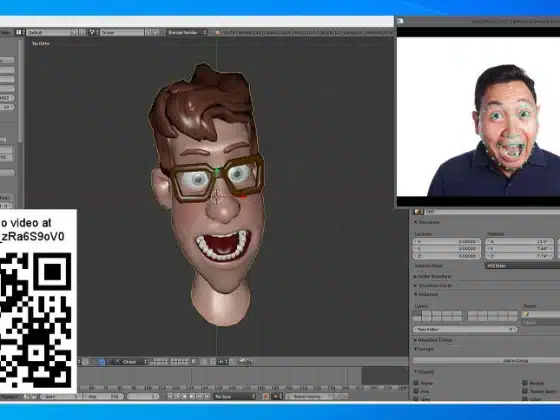560x420 pixels.
Task: Jump to the start frame of timeline
Action: tap(170, 396)
